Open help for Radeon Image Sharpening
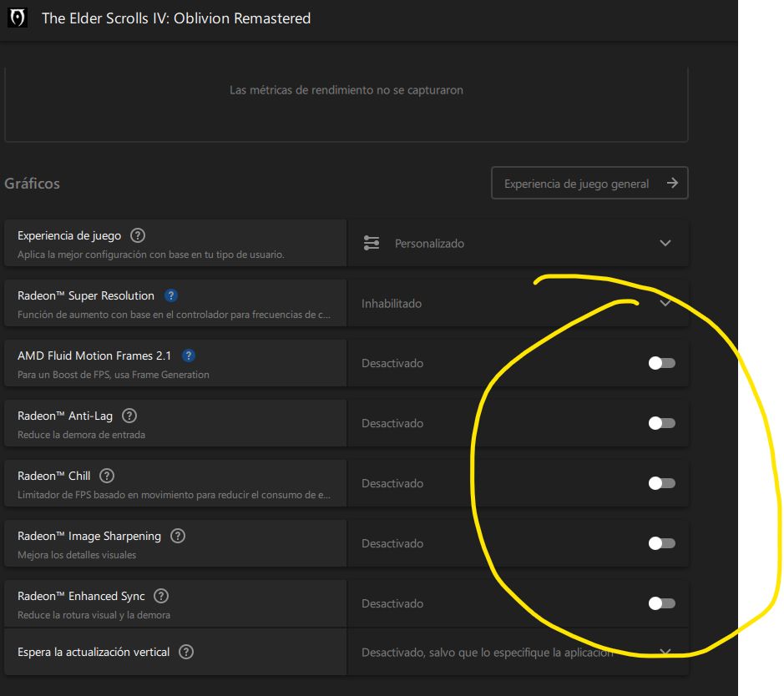Screen dimensions: 784x696 tap(178, 536)
